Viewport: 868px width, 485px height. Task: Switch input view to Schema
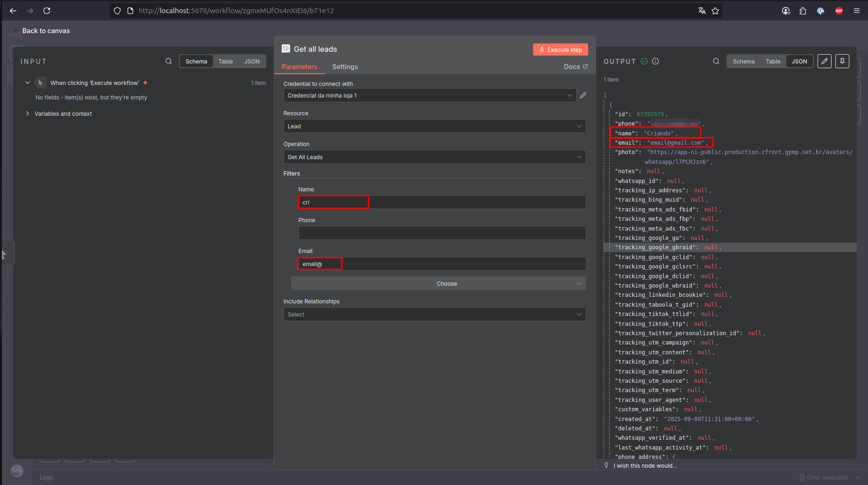[x=196, y=62]
